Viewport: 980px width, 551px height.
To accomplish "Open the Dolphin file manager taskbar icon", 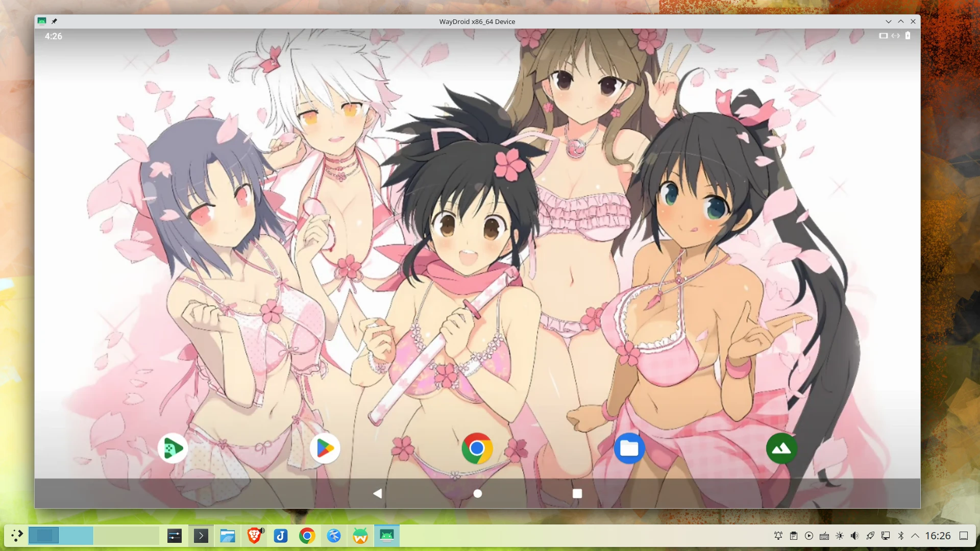I will [228, 536].
